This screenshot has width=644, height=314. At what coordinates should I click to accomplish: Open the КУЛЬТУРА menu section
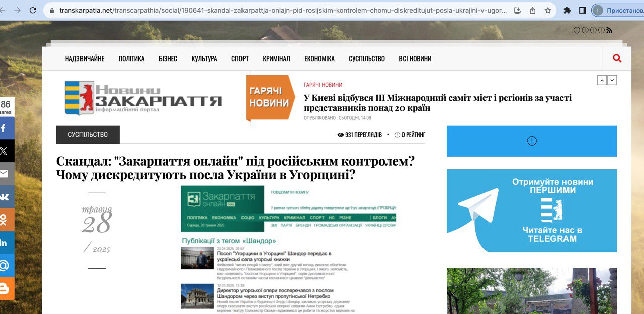pyautogui.click(x=204, y=59)
